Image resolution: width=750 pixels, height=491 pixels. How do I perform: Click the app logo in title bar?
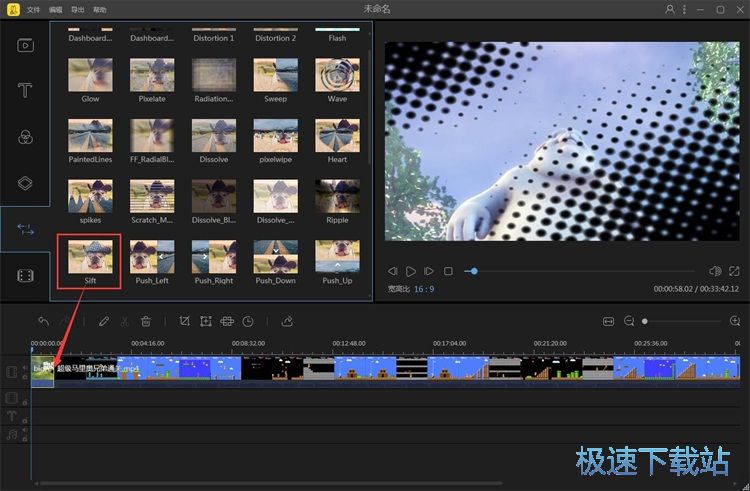(x=13, y=9)
